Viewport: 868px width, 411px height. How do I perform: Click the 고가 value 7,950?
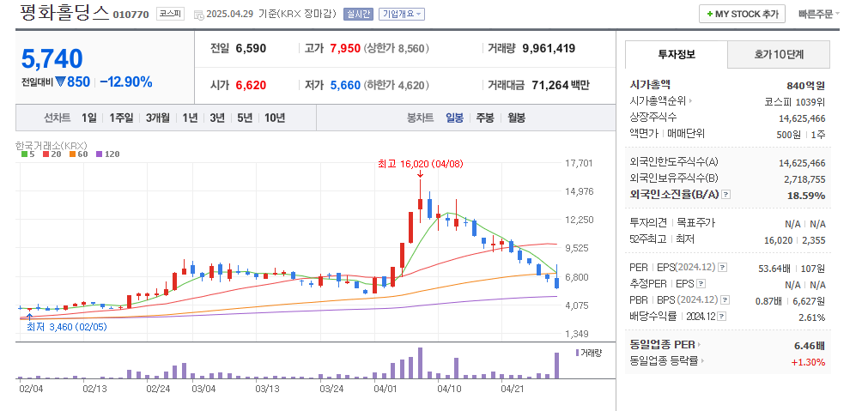pos(345,49)
